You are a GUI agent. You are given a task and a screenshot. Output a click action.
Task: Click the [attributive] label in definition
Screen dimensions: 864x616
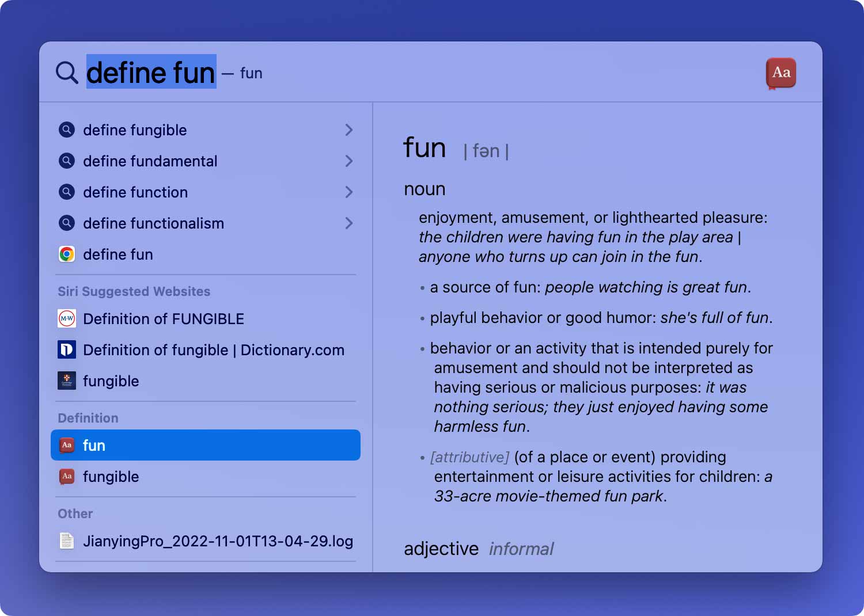(x=469, y=457)
